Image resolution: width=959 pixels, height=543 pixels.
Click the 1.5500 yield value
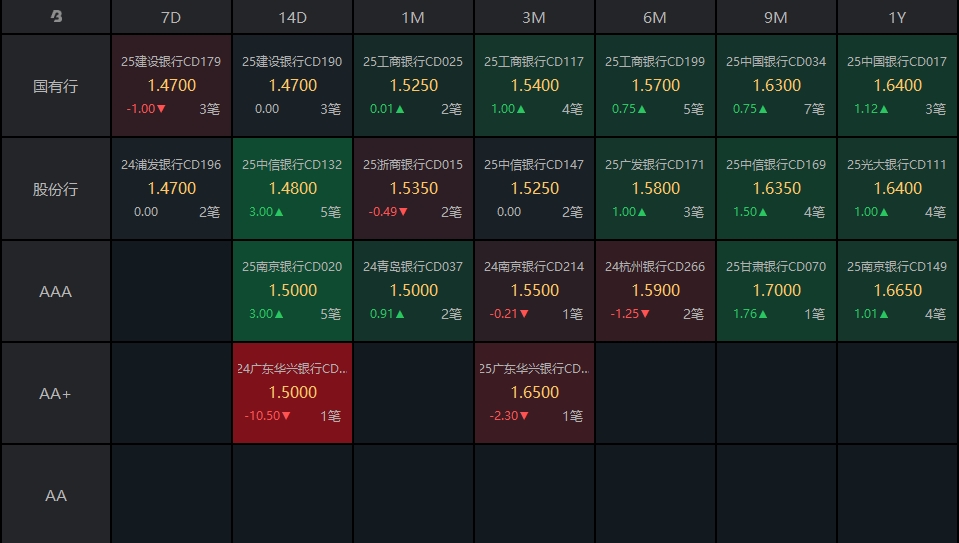click(535, 290)
